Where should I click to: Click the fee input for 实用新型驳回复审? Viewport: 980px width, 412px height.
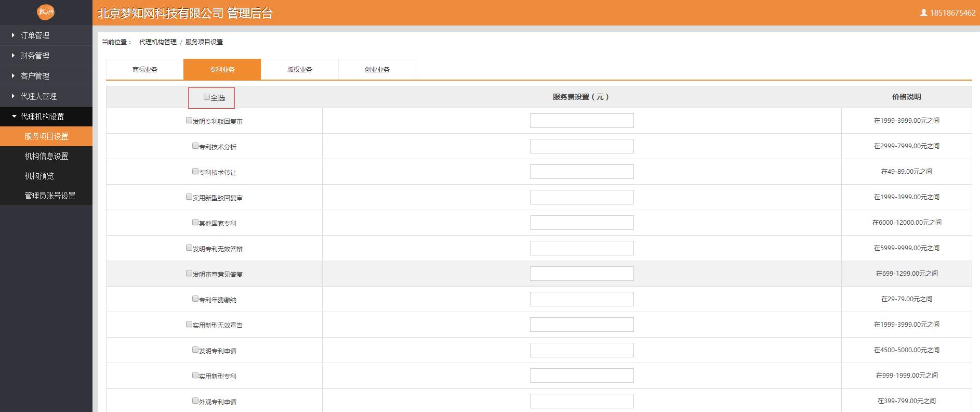click(x=582, y=197)
